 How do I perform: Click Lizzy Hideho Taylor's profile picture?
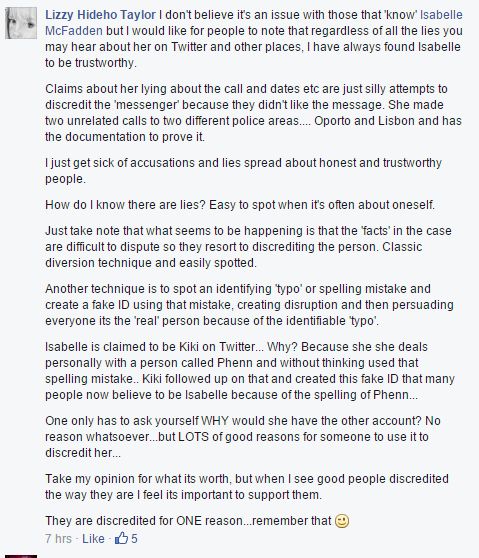[x=21, y=23]
